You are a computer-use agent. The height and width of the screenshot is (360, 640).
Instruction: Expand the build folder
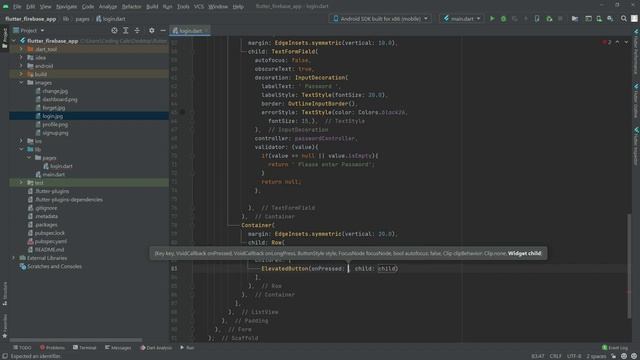[x=21, y=74]
